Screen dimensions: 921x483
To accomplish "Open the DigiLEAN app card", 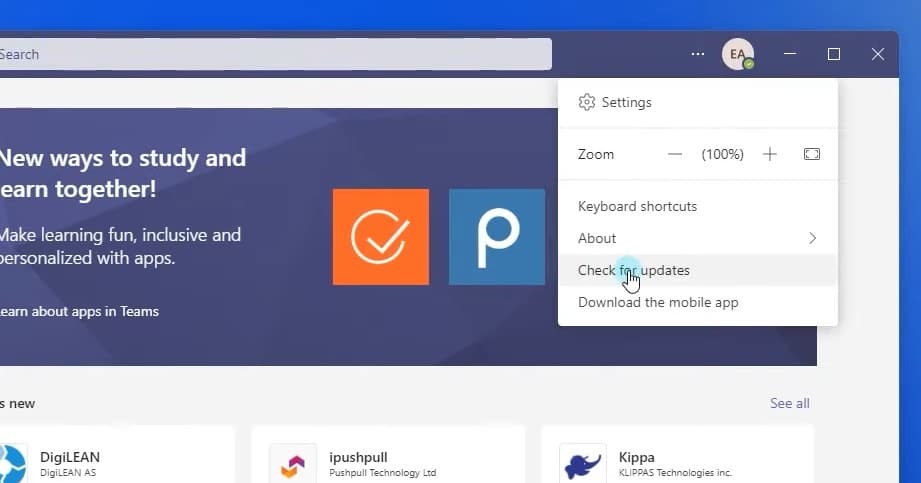I will [x=117, y=455].
